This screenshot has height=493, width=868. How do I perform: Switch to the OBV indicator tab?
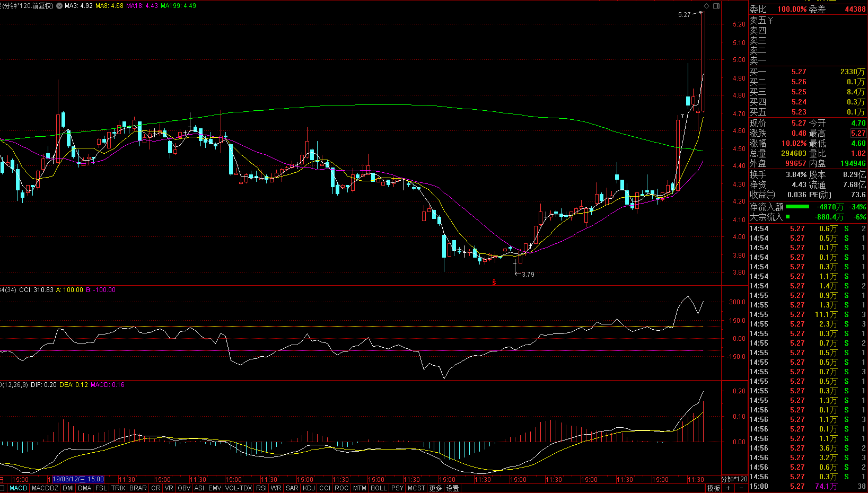pos(184,488)
